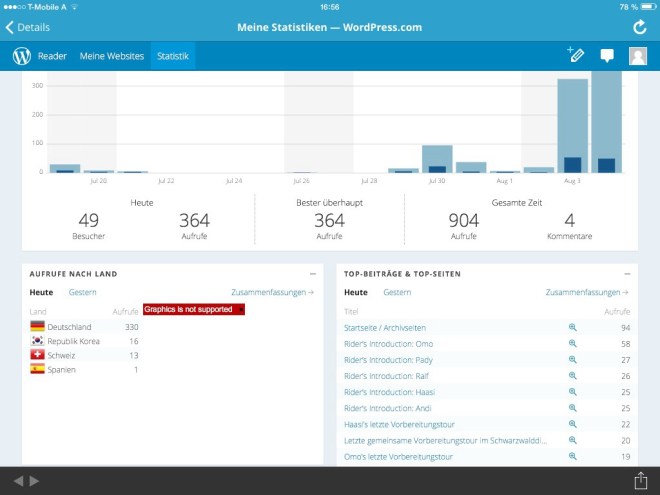The height and width of the screenshot is (495, 660).
Task: Open the new post pencil icon
Action: (575, 56)
